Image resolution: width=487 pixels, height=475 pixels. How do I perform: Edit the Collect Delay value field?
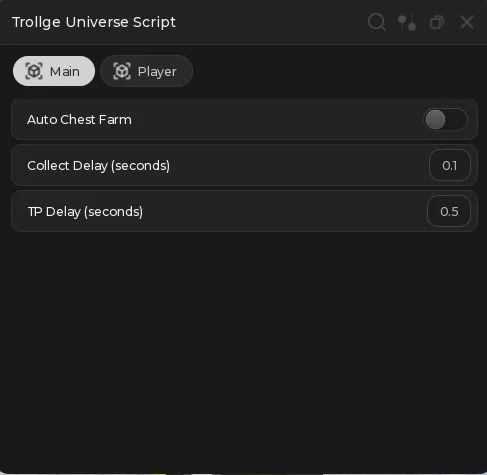[450, 165]
